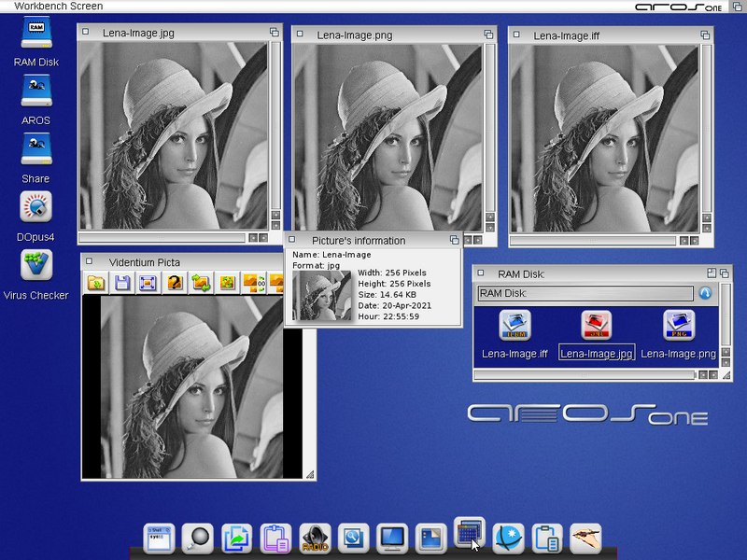Open the Share drive desktop icon
Viewport: 747px width, 560px height.
click(x=36, y=149)
